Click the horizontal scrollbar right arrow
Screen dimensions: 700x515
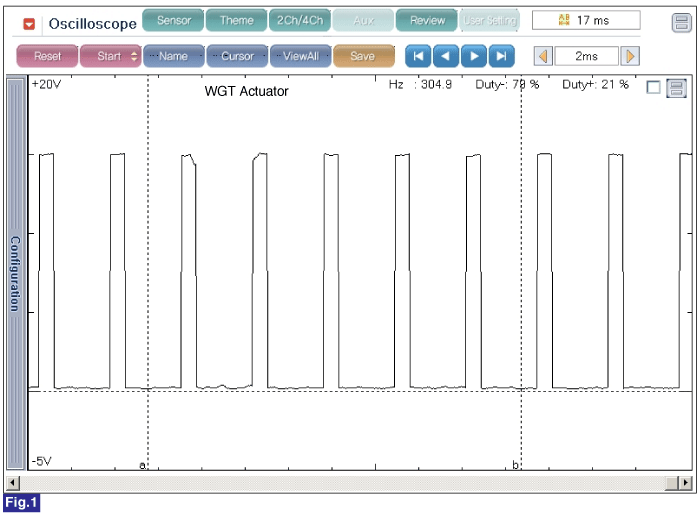click(x=685, y=482)
